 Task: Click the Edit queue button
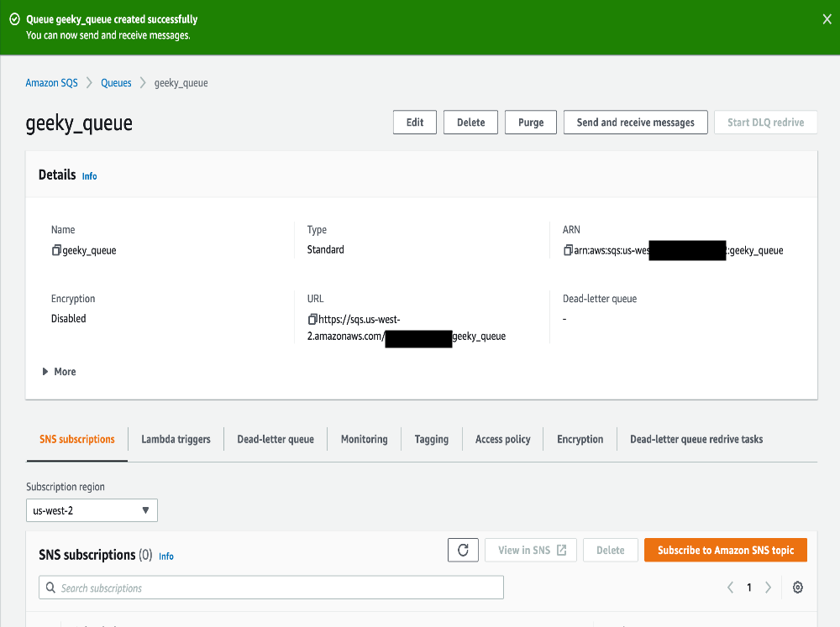pos(415,122)
